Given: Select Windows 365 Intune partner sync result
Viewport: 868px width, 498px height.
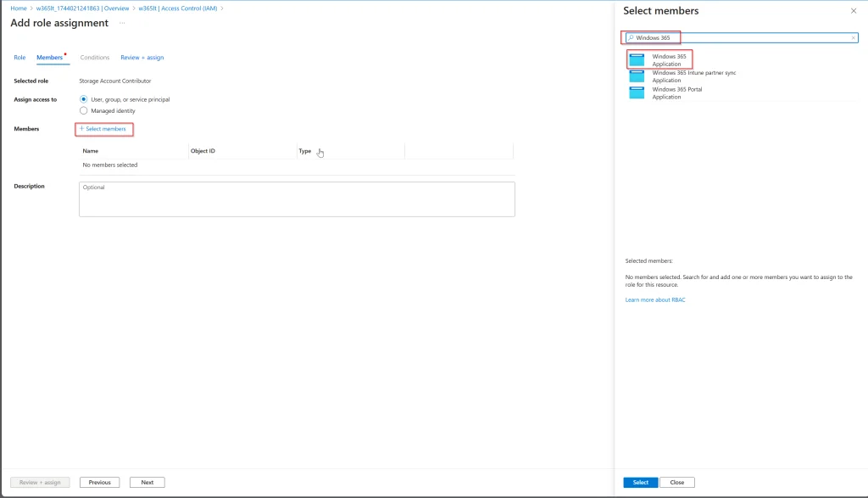Looking at the screenshot, I should tap(693, 76).
